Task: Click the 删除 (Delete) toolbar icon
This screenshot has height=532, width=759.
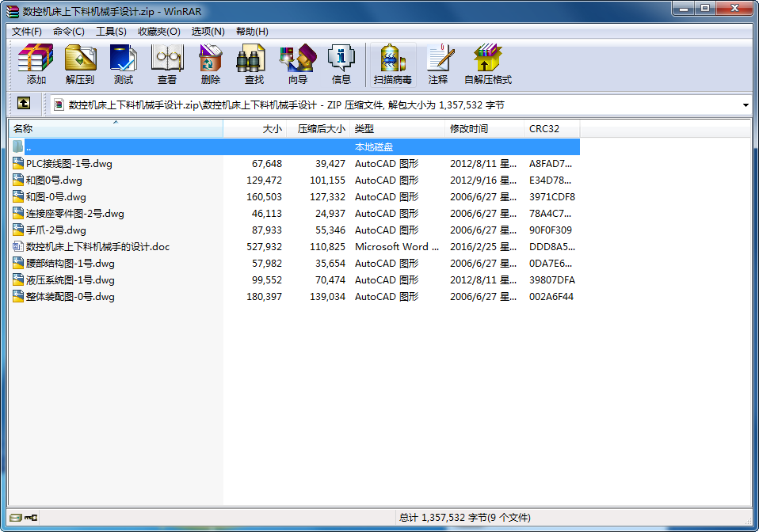Action: coord(211,64)
